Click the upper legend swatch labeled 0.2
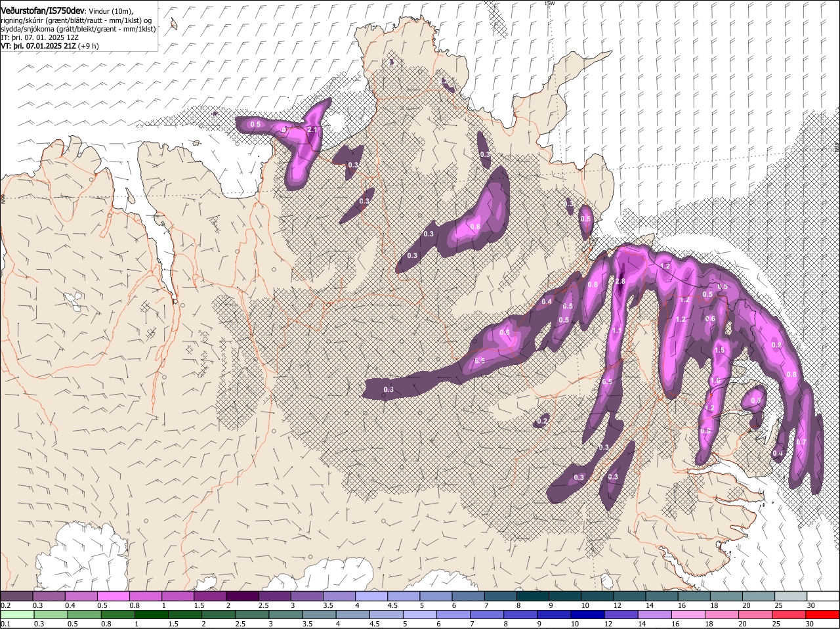The width and height of the screenshot is (840, 629). [x=16, y=596]
